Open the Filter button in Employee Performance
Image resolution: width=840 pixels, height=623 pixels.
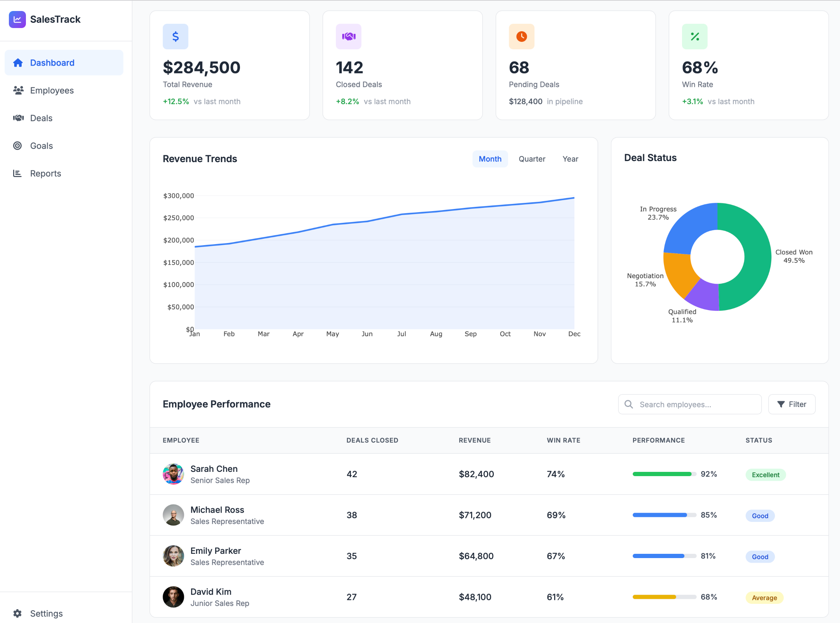[792, 404]
